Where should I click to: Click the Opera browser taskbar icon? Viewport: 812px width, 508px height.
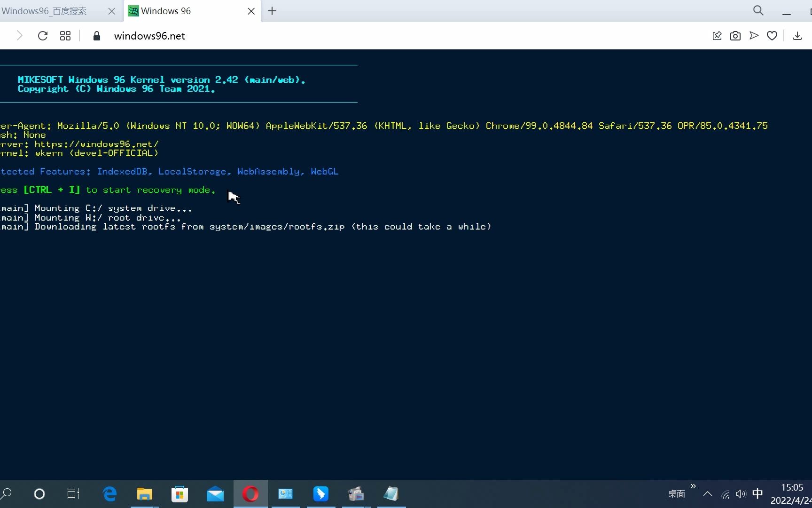click(x=250, y=494)
